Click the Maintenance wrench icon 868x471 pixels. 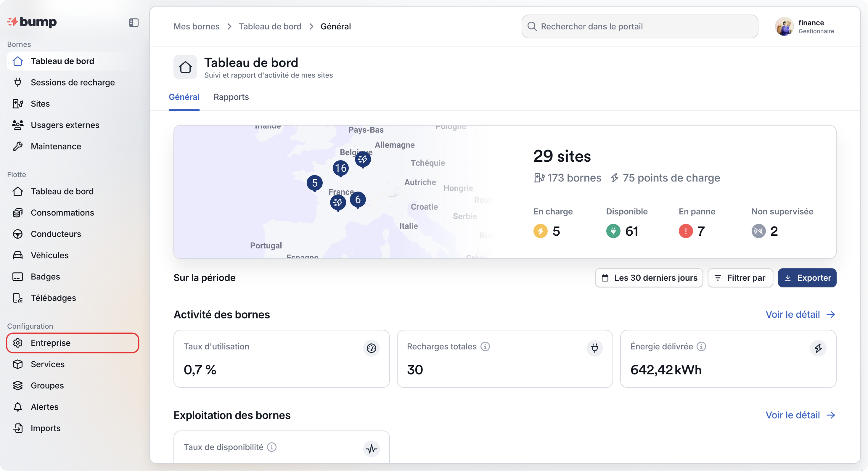tap(18, 146)
